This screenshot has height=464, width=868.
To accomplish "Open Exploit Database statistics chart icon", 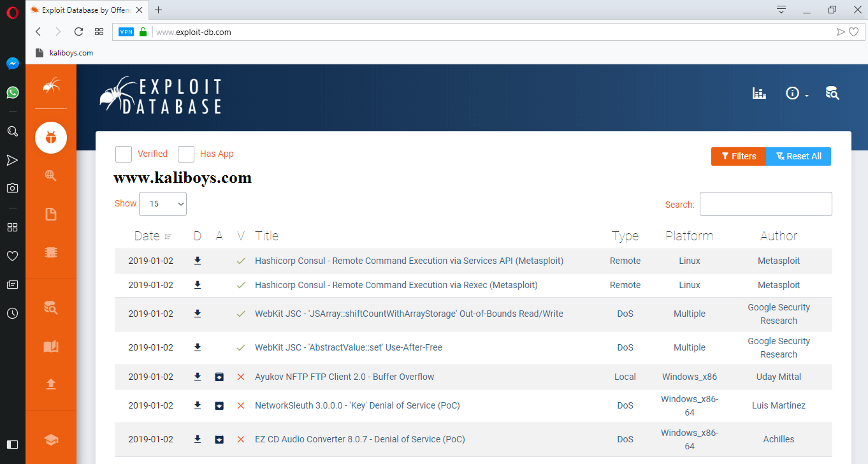I will pyautogui.click(x=759, y=94).
